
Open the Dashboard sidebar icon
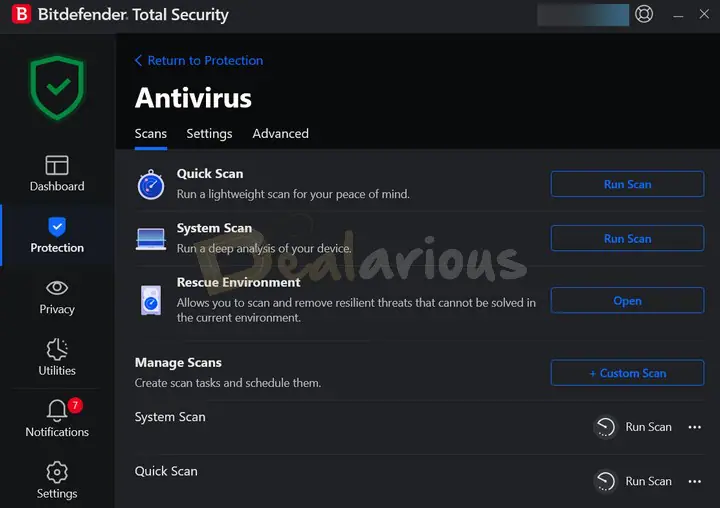click(x=57, y=165)
